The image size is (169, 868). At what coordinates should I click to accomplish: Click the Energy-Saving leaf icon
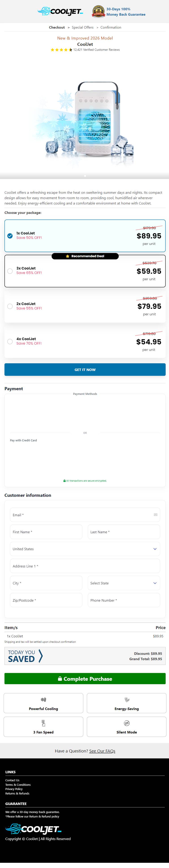[x=127, y=699]
